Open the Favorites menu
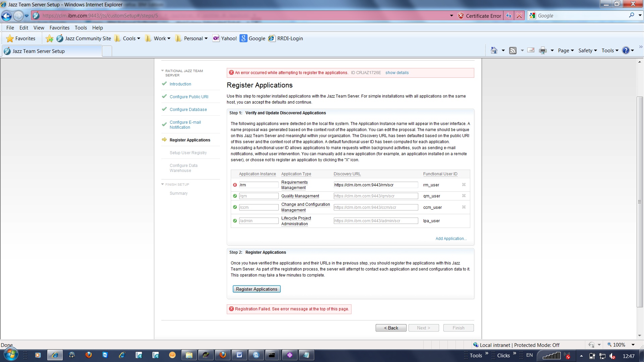644x362 pixels. [x=60, y=28]
